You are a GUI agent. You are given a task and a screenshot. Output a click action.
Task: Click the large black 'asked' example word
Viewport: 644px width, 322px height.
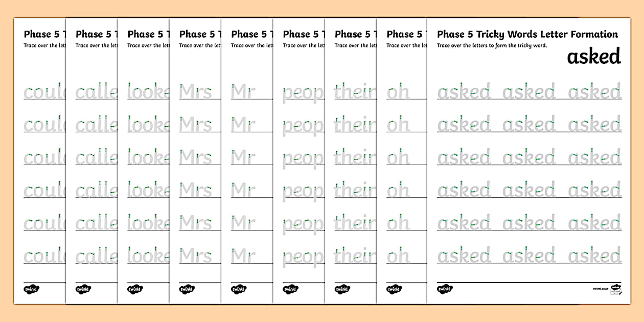point(593,57)
